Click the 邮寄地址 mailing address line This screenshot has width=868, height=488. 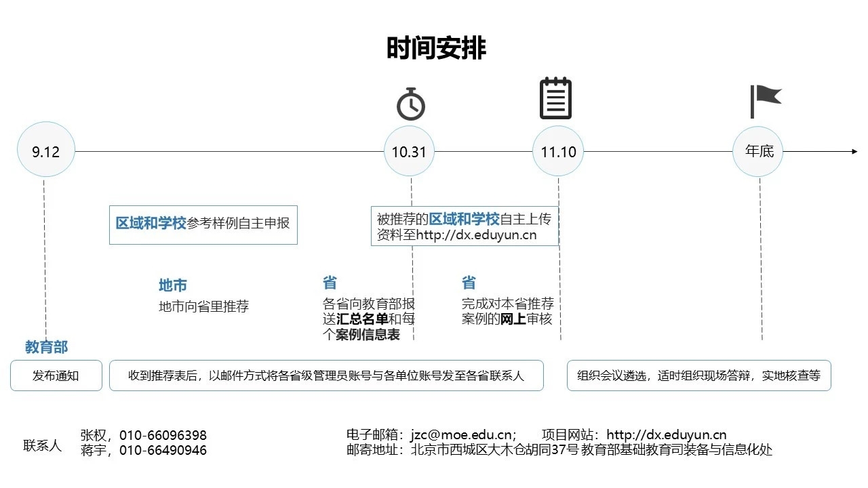point(559,450)
